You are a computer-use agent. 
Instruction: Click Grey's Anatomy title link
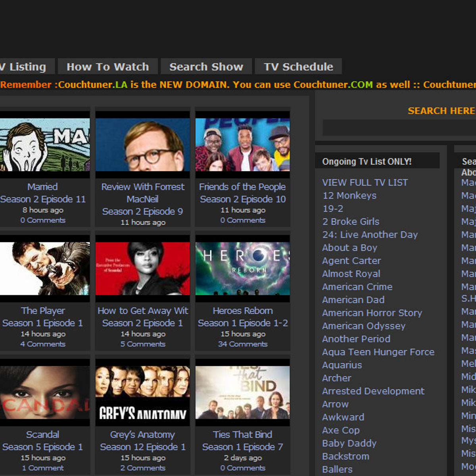(x=142, y=435)
